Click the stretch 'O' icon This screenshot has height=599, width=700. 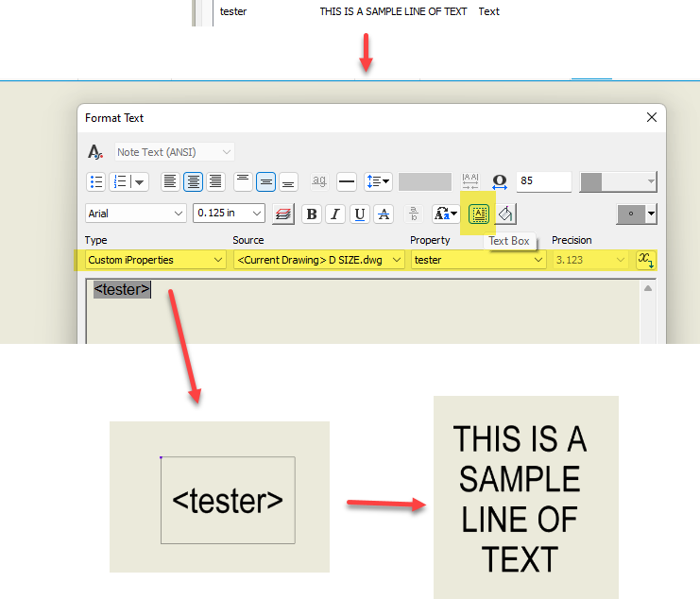pos(499,181)
